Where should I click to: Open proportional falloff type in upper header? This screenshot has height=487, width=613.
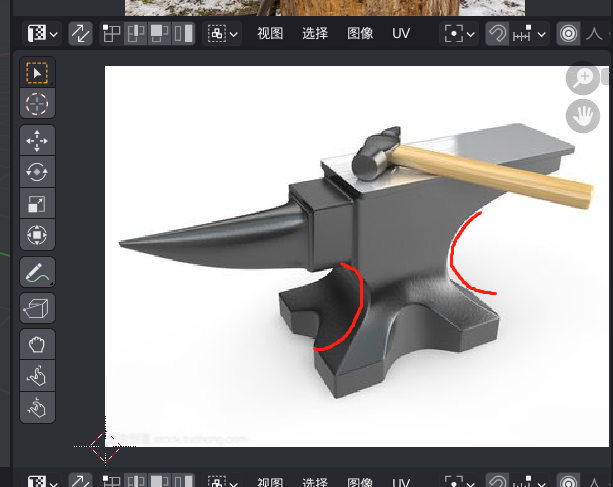[597, 34]
